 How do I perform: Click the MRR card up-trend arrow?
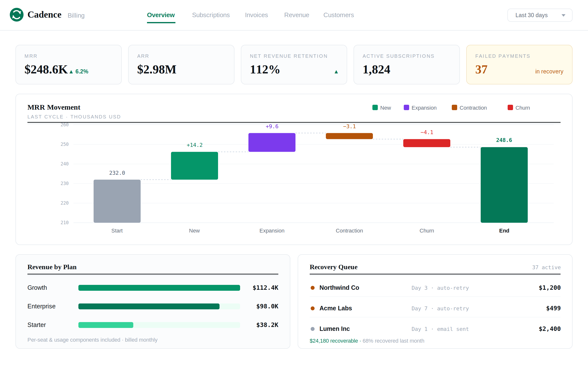[71, 72]
